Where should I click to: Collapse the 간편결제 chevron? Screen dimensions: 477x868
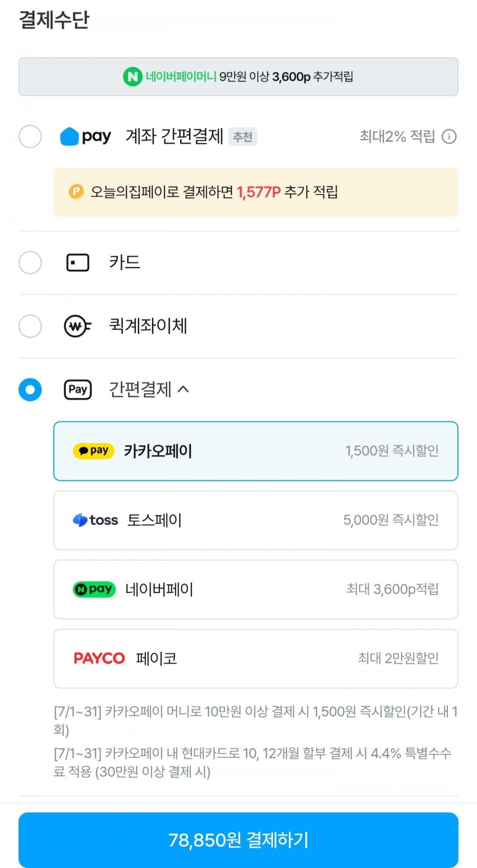(x=183, y=389)
